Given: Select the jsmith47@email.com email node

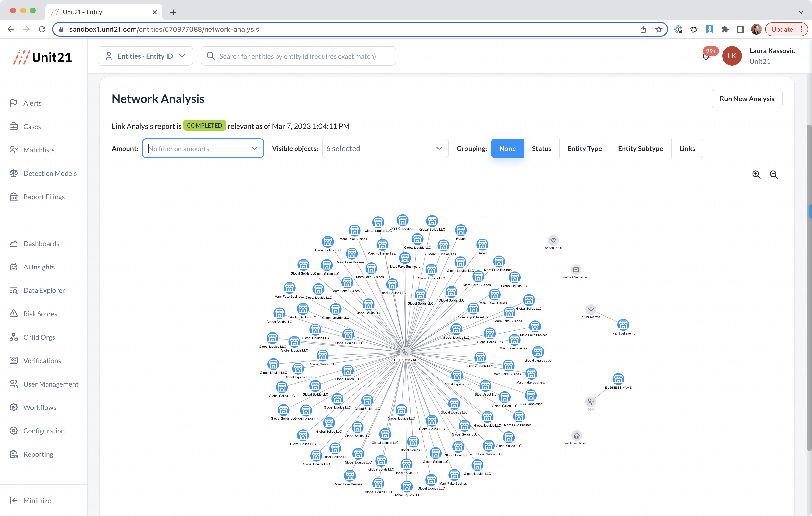Looking at the screenshot, I should (576, 269).
